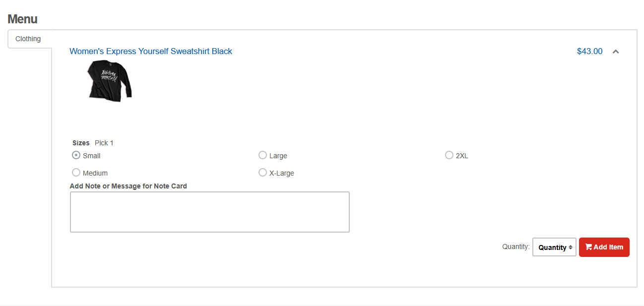The image size is (644, 306).
Task: Select the Small size radio button
Action: [x=76, y=155]
